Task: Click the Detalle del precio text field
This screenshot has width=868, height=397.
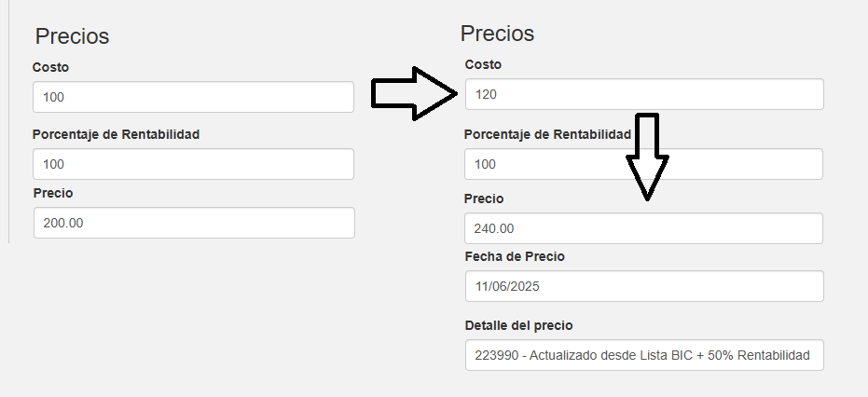Action: [643, 355]
